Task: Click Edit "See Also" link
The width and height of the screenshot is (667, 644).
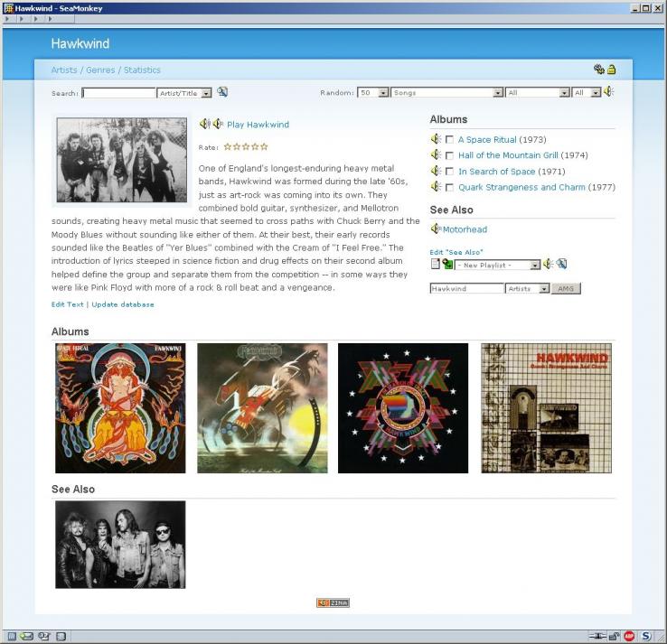Action: (456, 252)
